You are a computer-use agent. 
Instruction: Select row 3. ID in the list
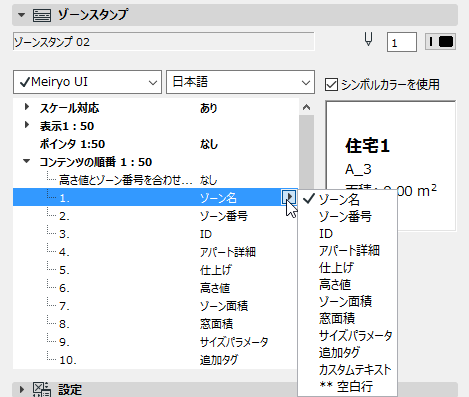pos(156,234)
